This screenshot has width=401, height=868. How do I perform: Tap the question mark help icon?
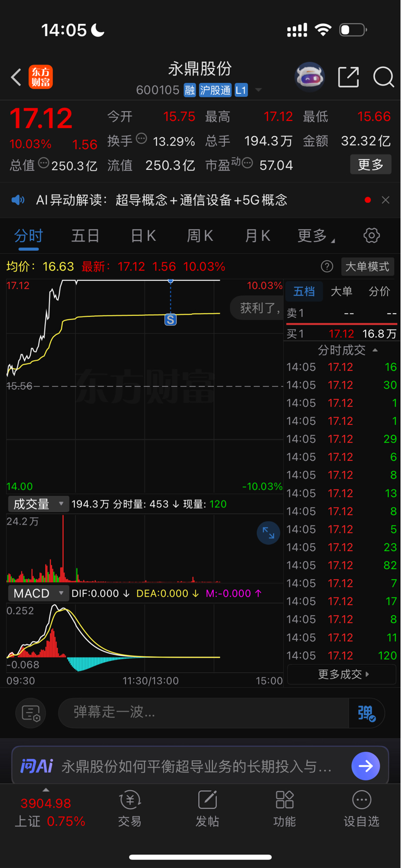click(327, 267)
